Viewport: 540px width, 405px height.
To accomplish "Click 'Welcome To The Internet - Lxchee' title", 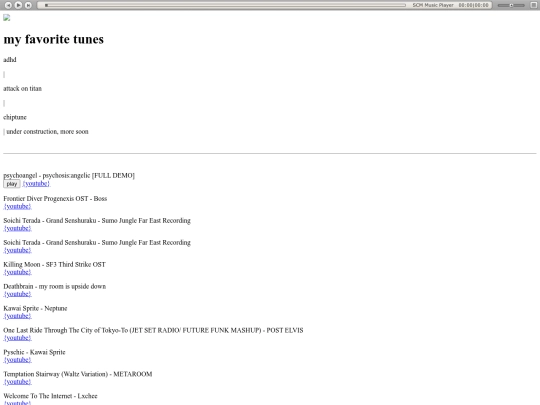I will coord(50,396).
